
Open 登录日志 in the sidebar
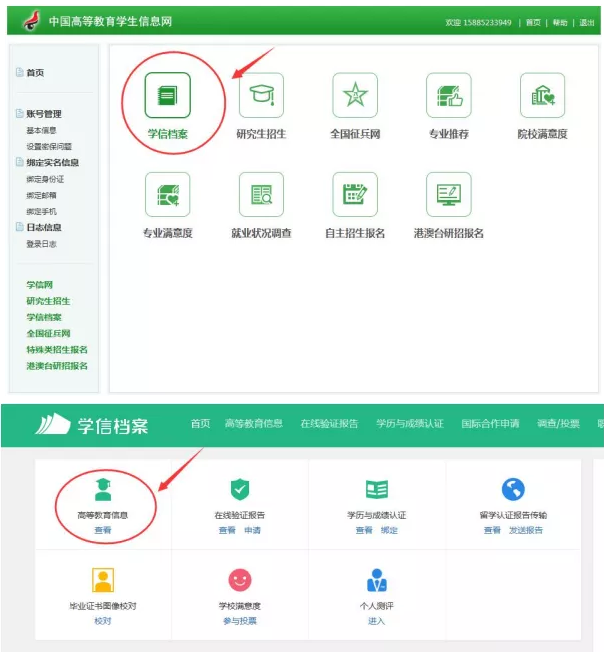(41, 244)
